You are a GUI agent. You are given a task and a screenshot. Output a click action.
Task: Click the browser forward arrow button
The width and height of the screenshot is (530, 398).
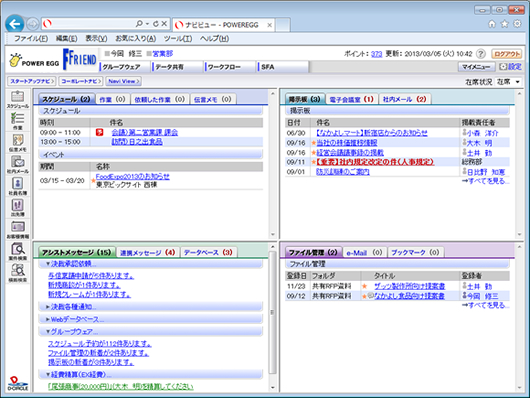tap(32, 24)
